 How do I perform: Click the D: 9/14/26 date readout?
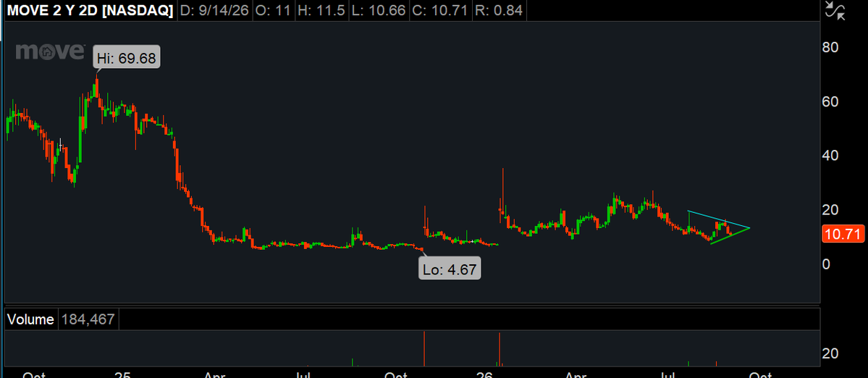[x=213, y=11]
